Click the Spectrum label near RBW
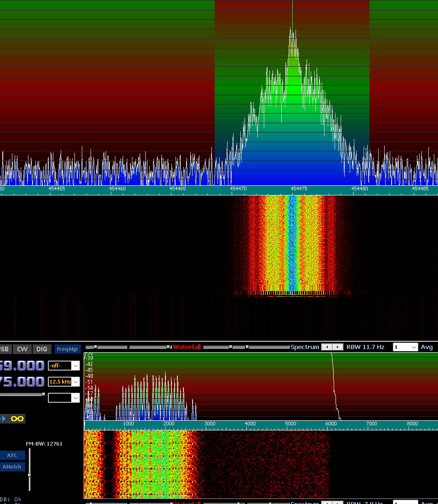This screenshot has height=504, width=438. 305,347
